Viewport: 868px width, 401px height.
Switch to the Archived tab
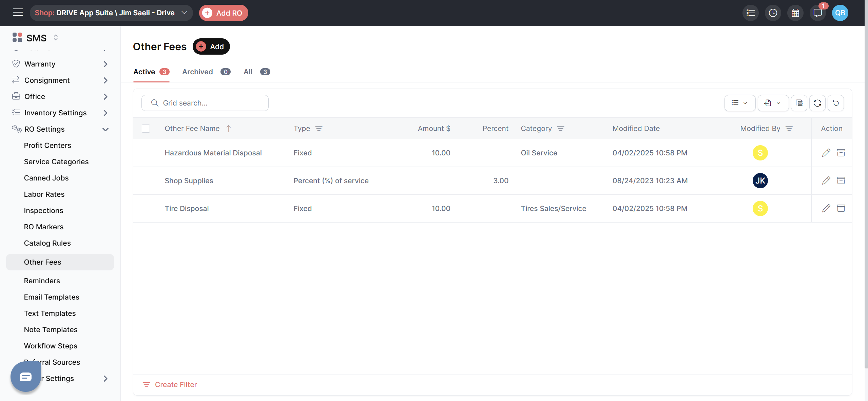coord(197,72)
